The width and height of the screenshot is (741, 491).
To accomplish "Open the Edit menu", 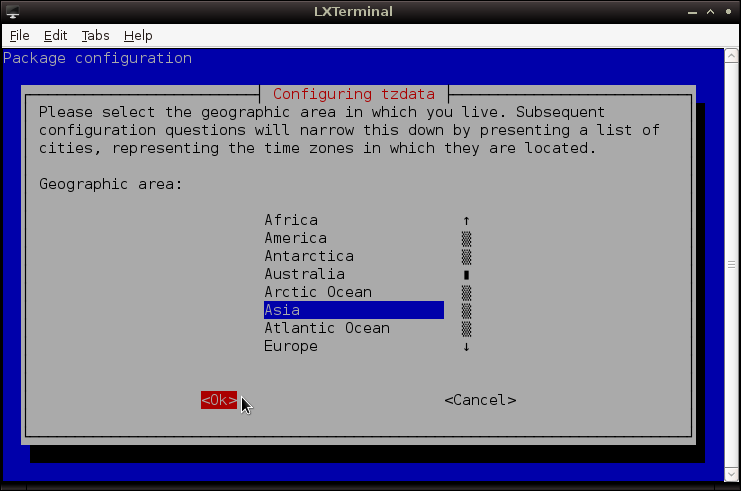I will coord(55,35).
